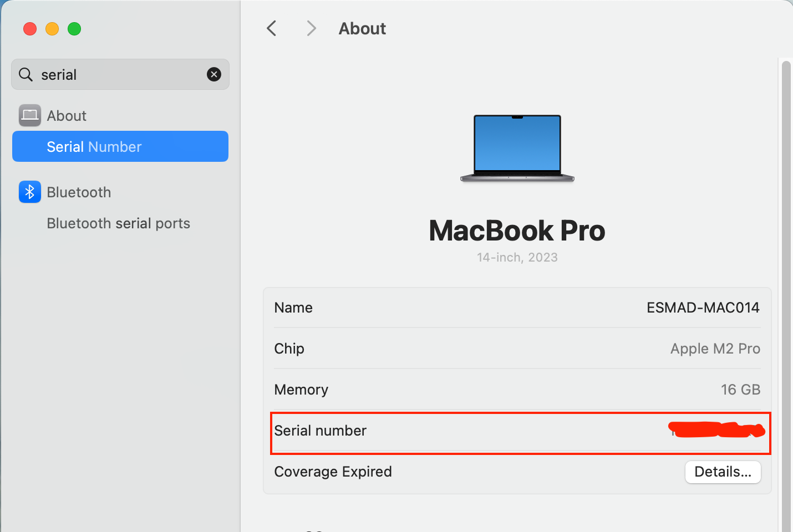Click the Apple M2 Pro chip value

point(715,349)
